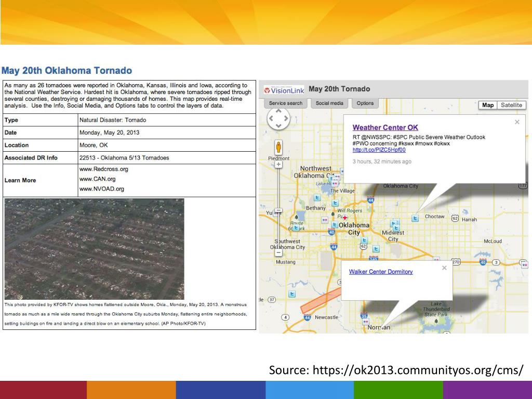Click the date Monday, May 20, 2013
The width and height of the screenshot is (532, 399).
[109, 132]
